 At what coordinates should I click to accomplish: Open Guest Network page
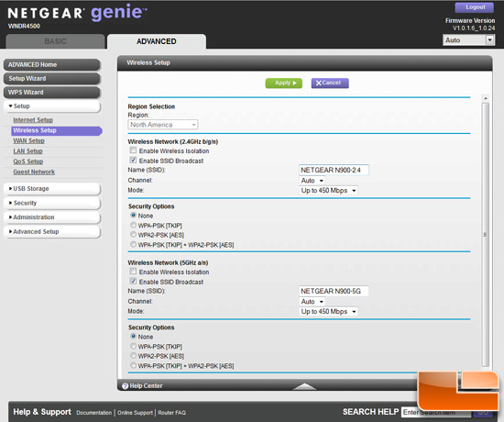[34, 172]
